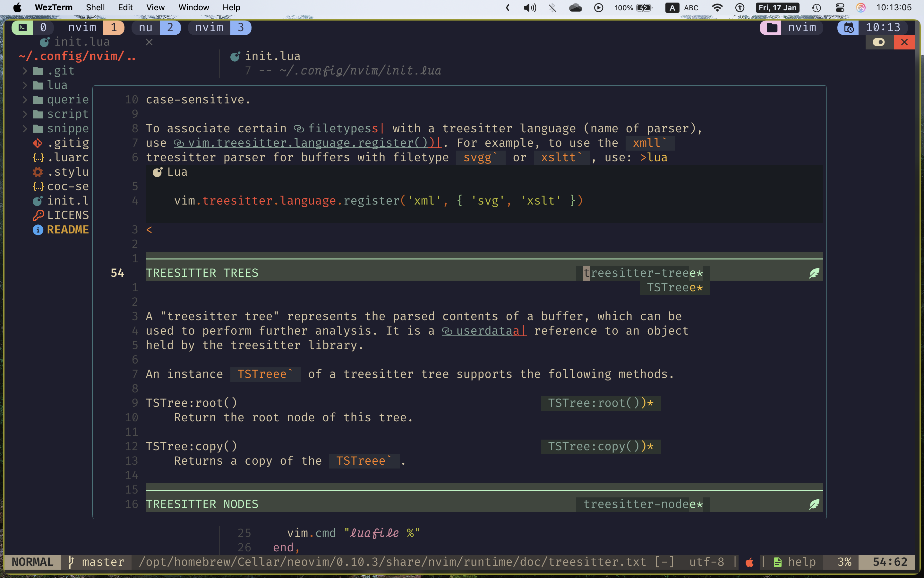Toggle the eye visibility button

click(x=879, y=42)
